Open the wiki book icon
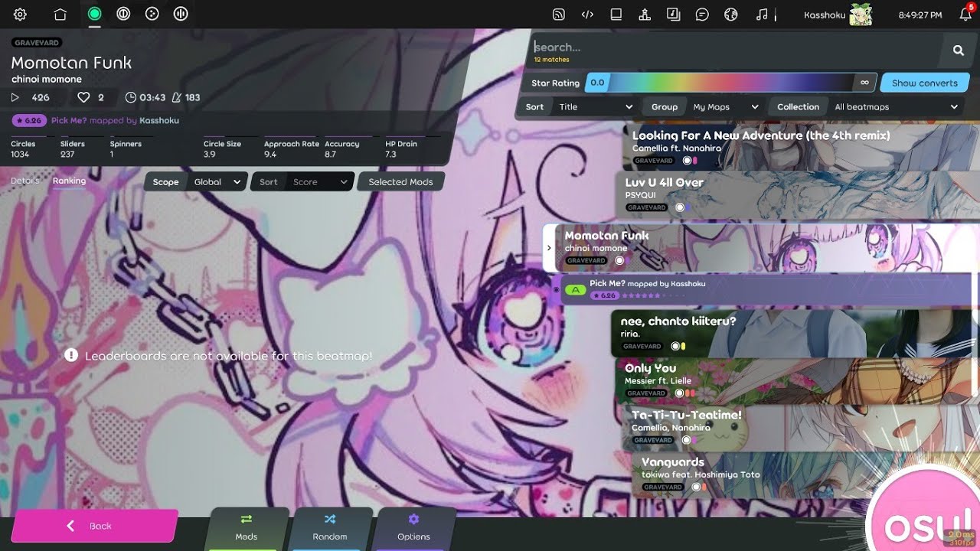980x551 pixels. pos(616,14)
